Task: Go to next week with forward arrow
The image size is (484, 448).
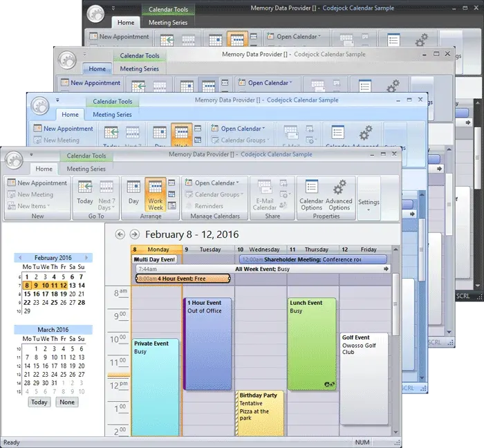Action: point(134,234)
